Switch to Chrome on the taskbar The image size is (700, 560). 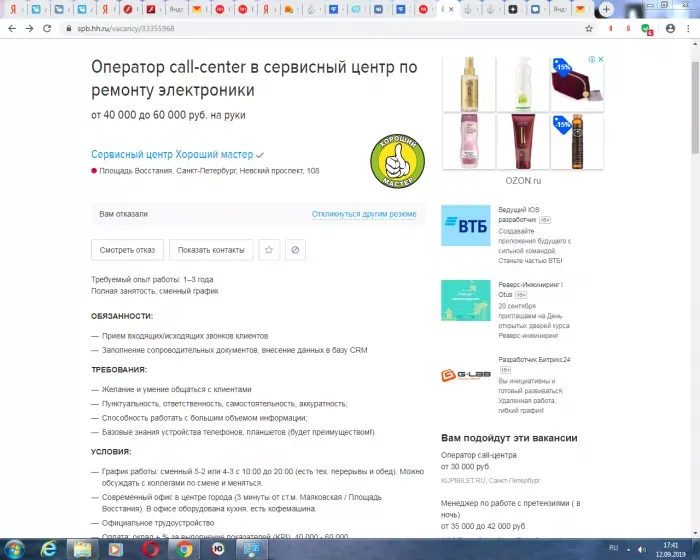184,549
